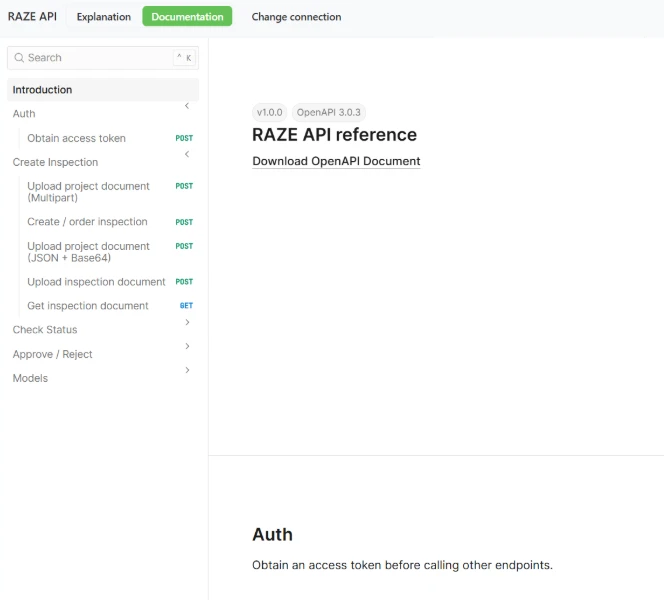Click POST badge beside Upload inspection document
This screenshot has height=600, width=664.
[184, 282]
